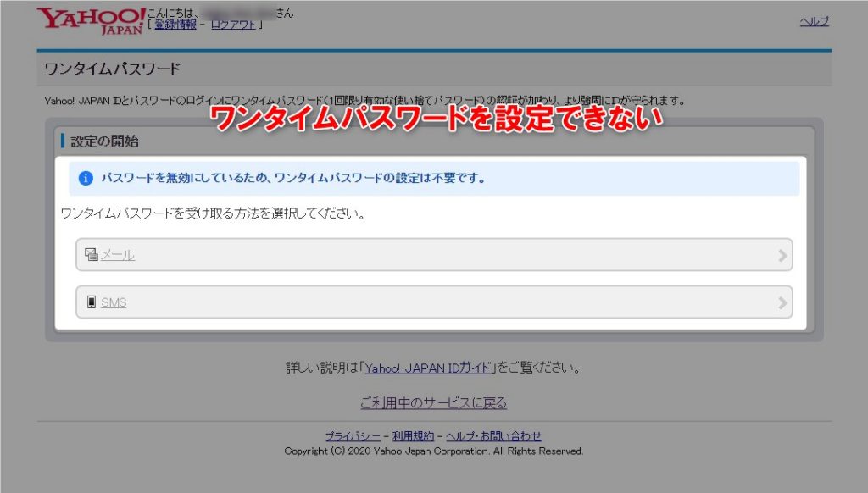Expand the メール row chevron arrow
Screen dimensions: 868x493
tap(782, 255)
